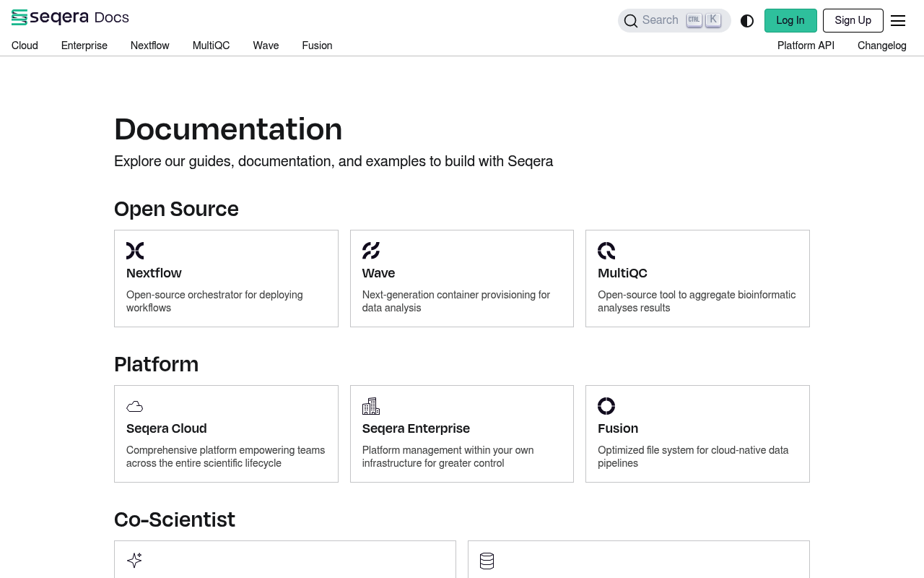This screenshot has height=578, width=924.
Task: Open the Nextflow nav tab
Action: click(150, 46)
